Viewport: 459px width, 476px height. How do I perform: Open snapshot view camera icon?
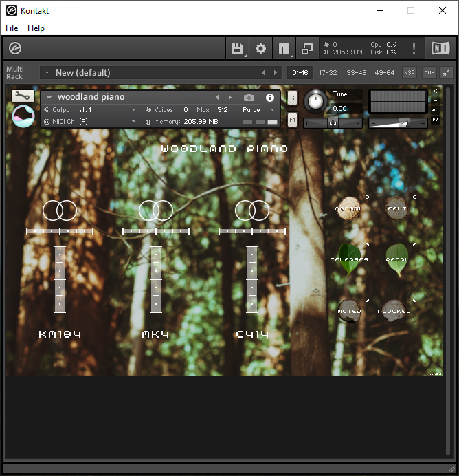[x=249, y=98]
